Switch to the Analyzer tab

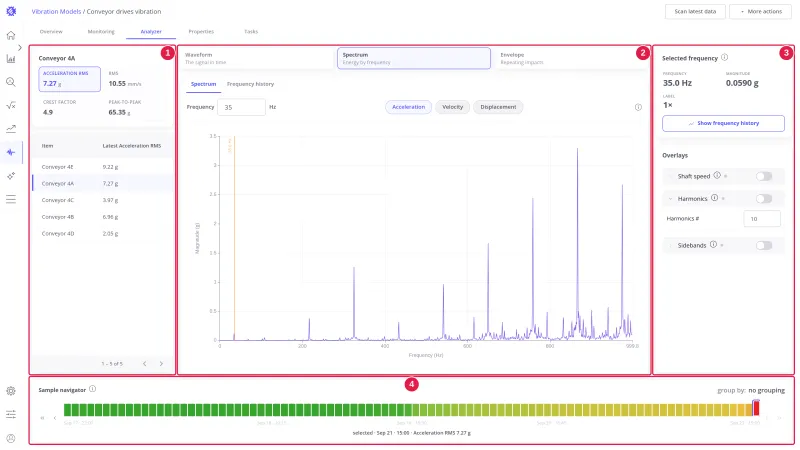151,32
